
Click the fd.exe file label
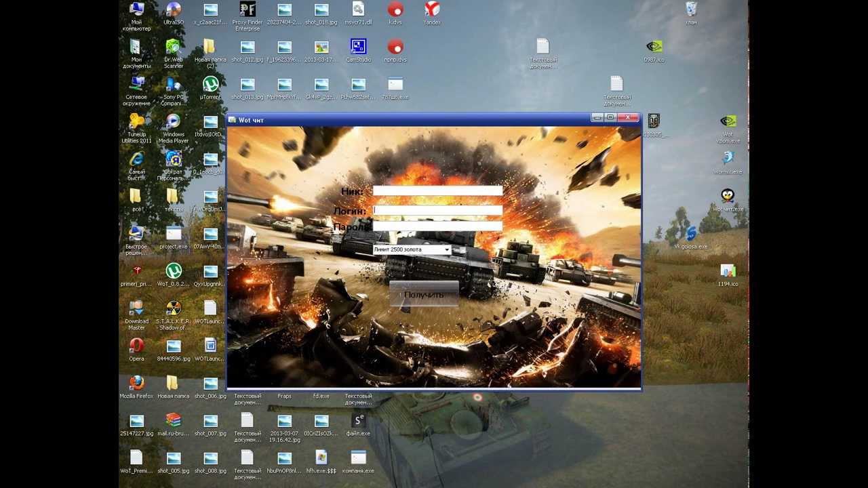click(321, 396)
